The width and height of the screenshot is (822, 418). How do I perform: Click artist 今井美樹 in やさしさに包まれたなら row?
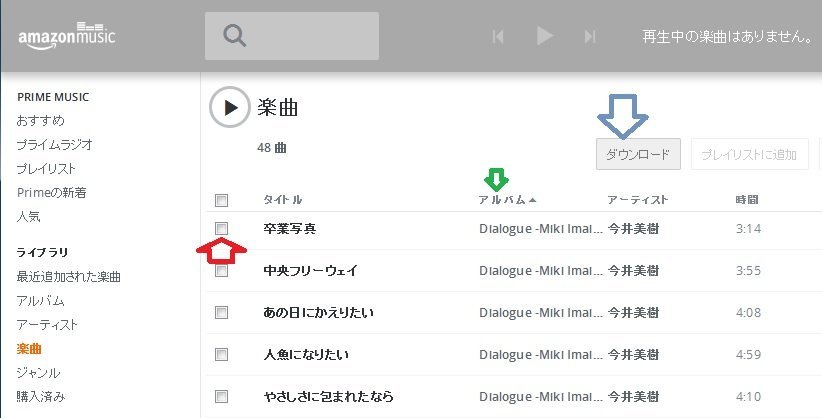click(633, 396)
